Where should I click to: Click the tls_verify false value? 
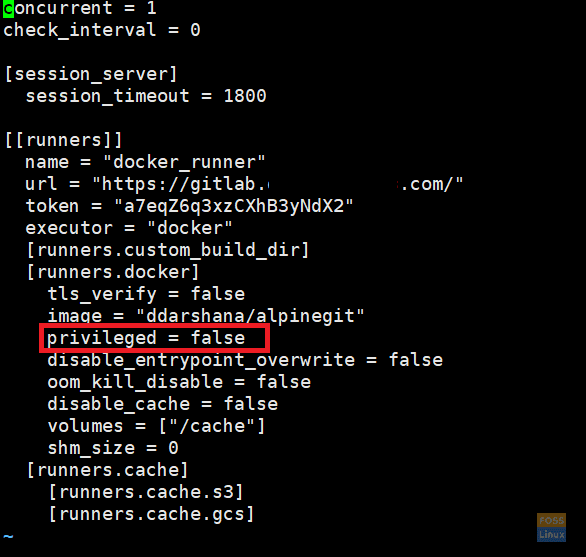coord(218,294)
